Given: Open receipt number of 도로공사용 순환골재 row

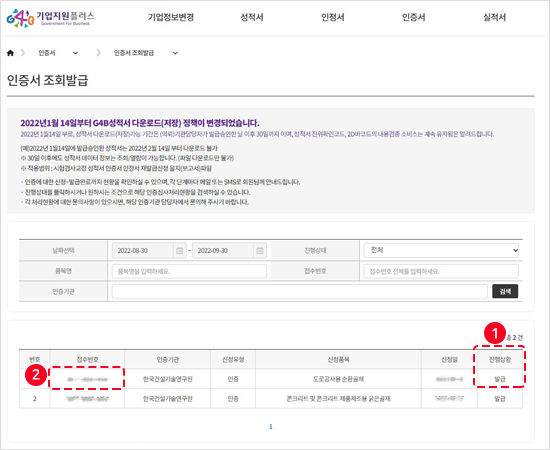Looking at the screenshot, I should pyautogui.click(x=87, y=379).
